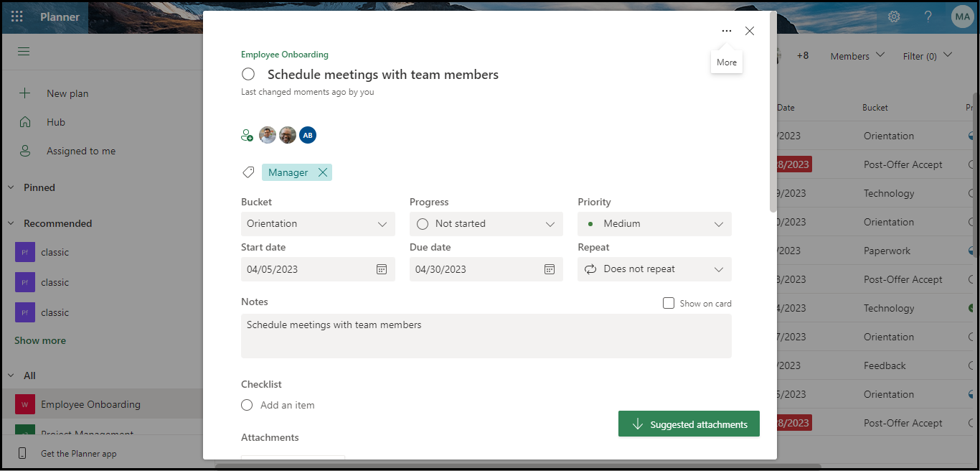The width and height of the screenshot is (980, 471).
Task: Enable the Show on card checkbox
Action: [669, 303]
